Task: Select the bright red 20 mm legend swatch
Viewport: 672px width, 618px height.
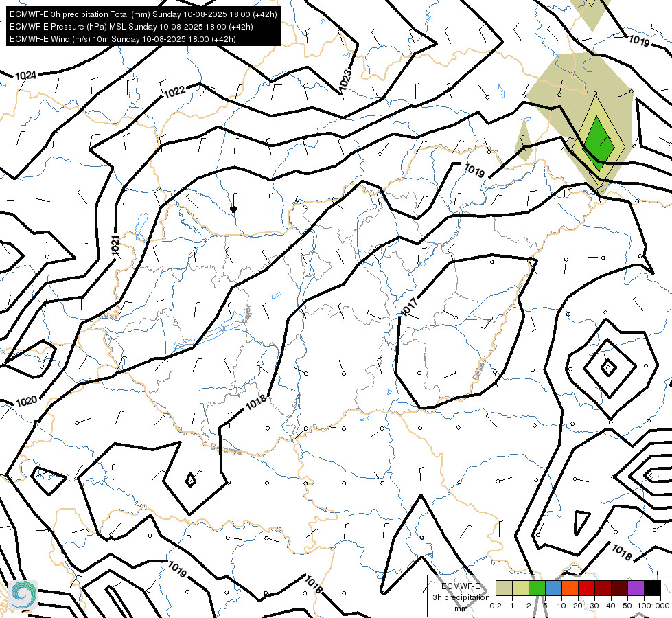Action: tap(586, 588)
